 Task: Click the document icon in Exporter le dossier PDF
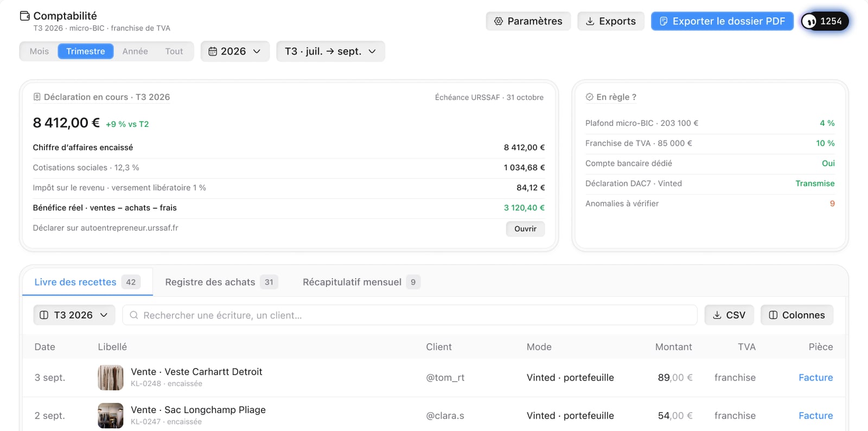point(663,21)
